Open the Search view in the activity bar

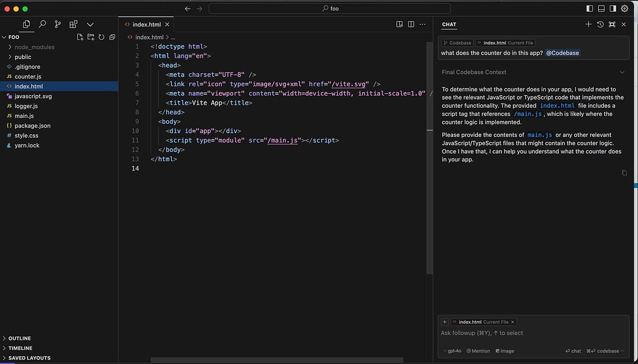[42, 23]
